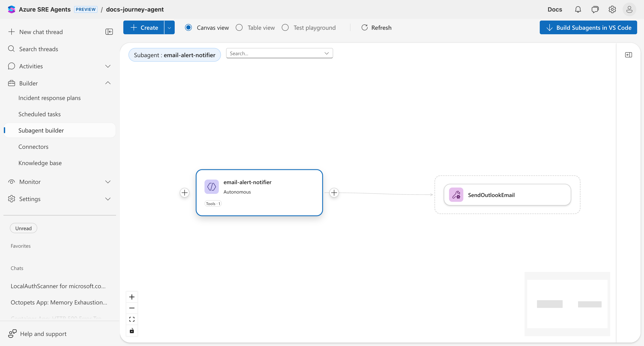644x346 pixels.
Task: Click the search threads magnifier icon
Action: click(12, 49)
